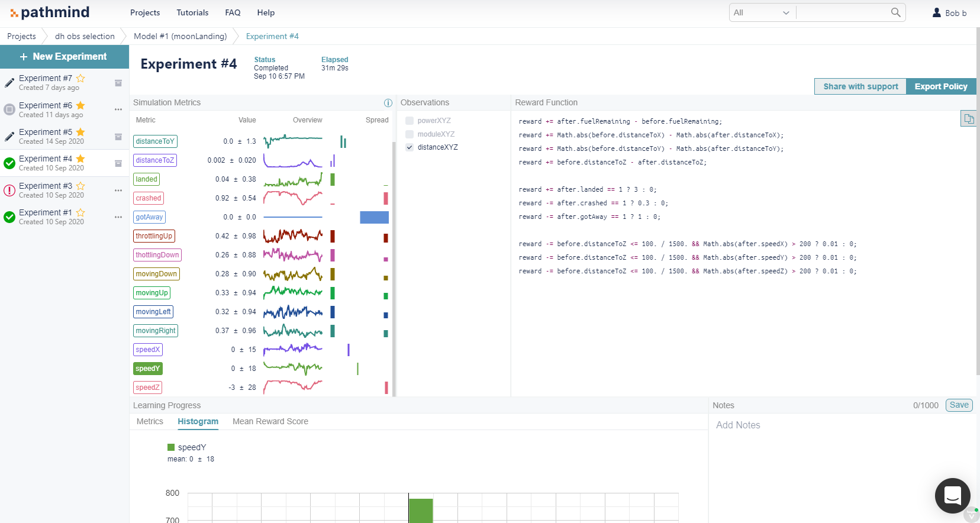Switch to the Mean Reward Score tab

pyautogui.click(x=270, y=421)
